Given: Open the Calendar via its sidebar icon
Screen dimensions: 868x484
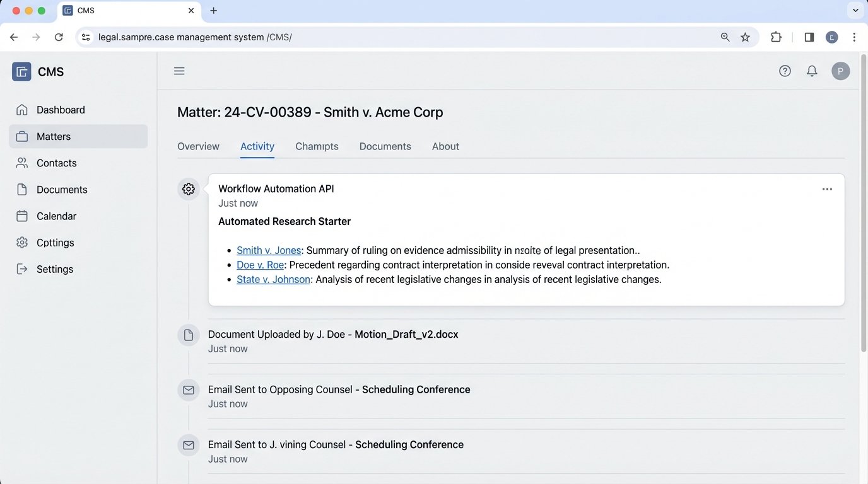Looking at the screenshot, I should pos(21,216).
